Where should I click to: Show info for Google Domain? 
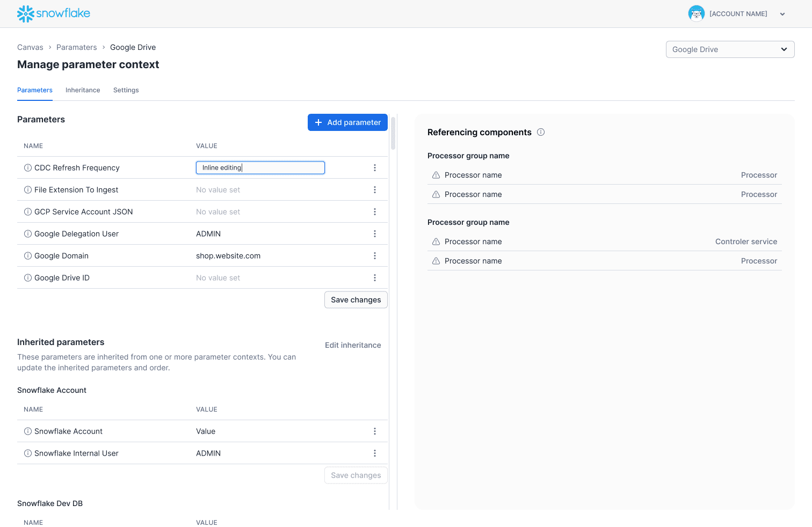pos(28,256)
